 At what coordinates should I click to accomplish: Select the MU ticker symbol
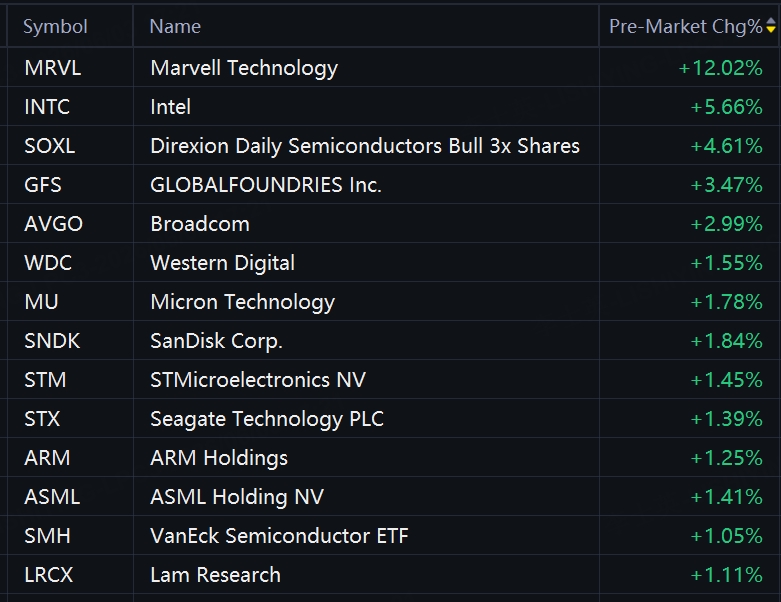(41, 302)
